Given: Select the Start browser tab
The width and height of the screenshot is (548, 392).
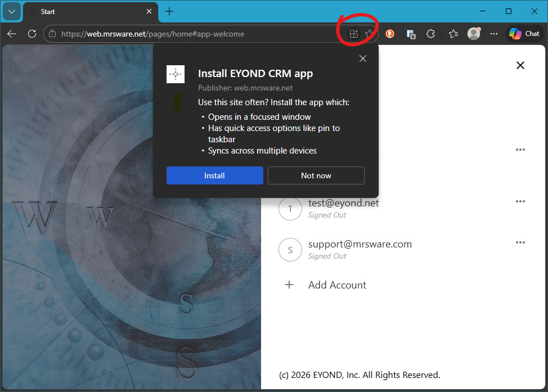Looking at the screenshot, I should pos(91,11).
